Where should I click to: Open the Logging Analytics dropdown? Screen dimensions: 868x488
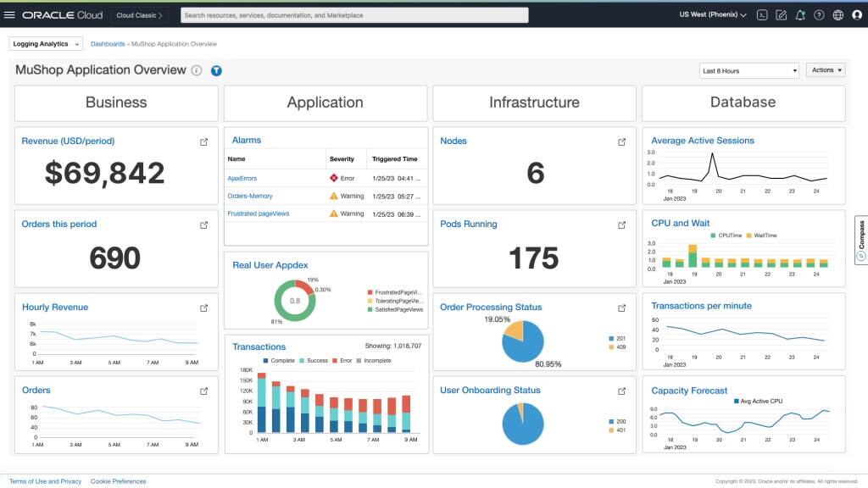coord(45,43)
